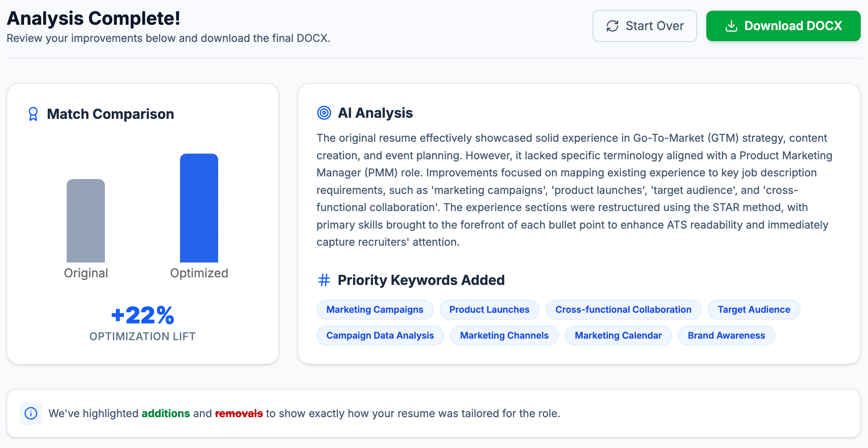Download the final DOCX file
Screen dimensions: 868x448
tap(783, 26)
